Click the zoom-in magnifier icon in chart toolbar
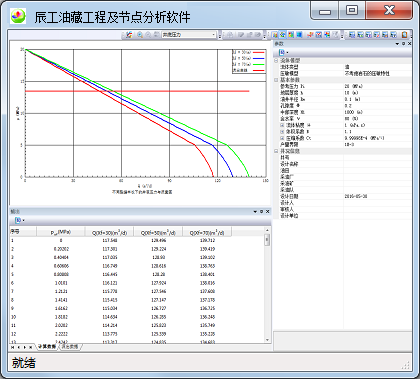 (140, 35)
